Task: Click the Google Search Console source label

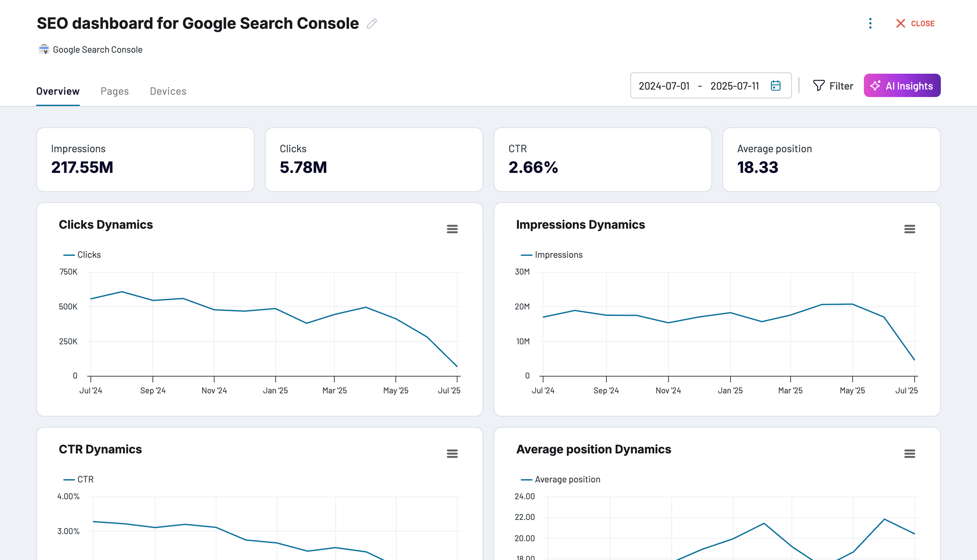Action: coord(98,50)
